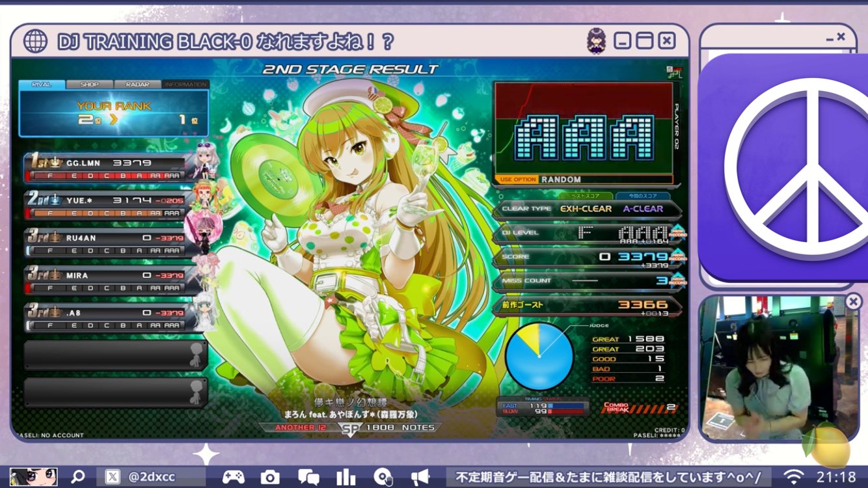Switch to the SHOP tab

point(90,85)
